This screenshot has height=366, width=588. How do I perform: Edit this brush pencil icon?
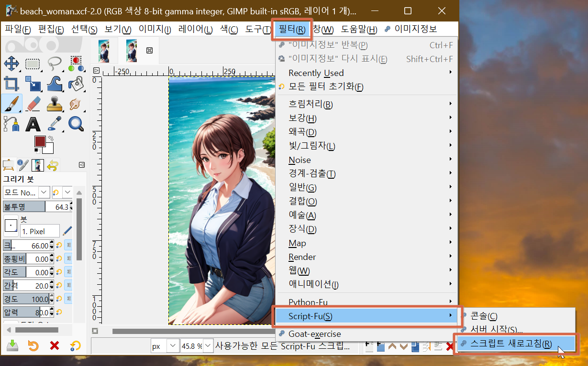[67, 231]
